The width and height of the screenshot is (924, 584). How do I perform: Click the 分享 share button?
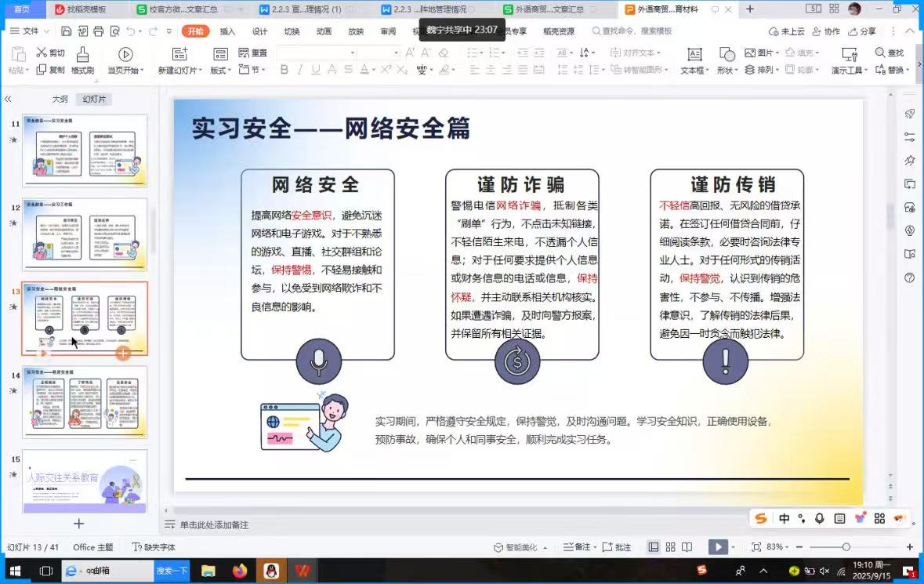pos(862,31)
